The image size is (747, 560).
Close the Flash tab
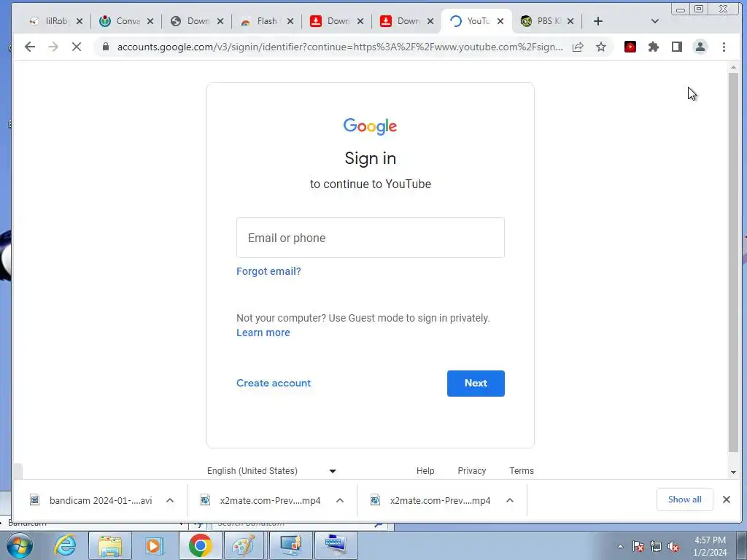(290, 21)
